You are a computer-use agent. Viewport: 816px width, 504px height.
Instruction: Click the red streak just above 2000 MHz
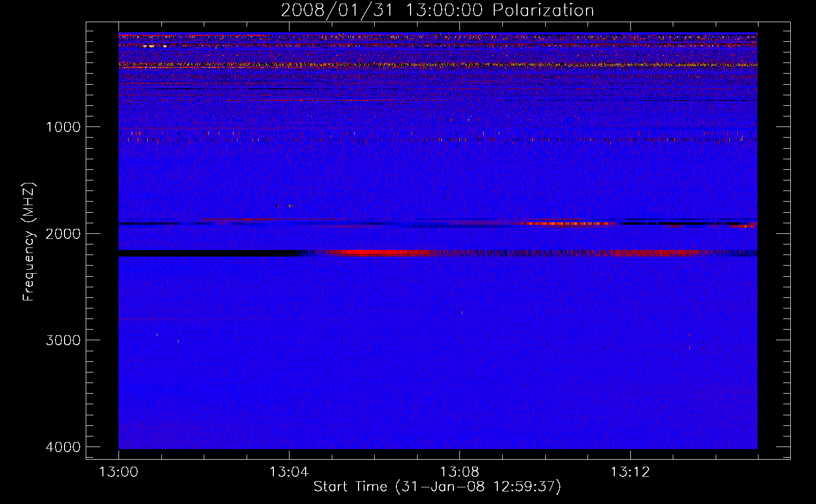(x=570, y=223)
